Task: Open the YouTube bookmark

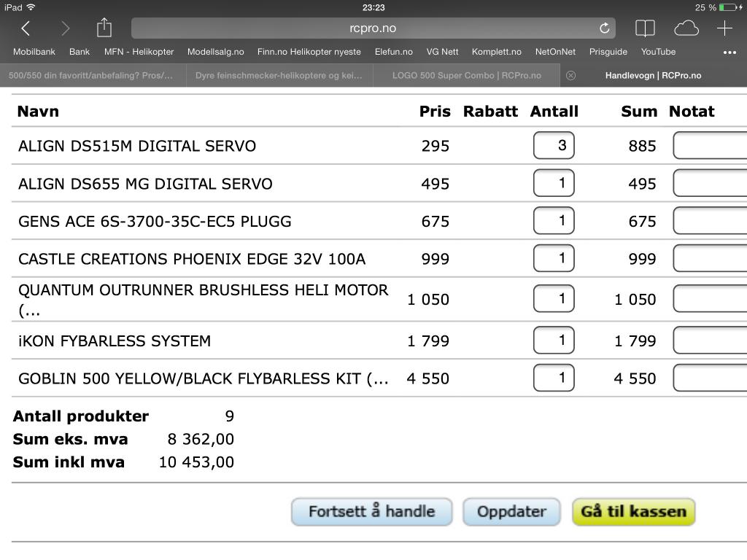Action: [658, 52]
